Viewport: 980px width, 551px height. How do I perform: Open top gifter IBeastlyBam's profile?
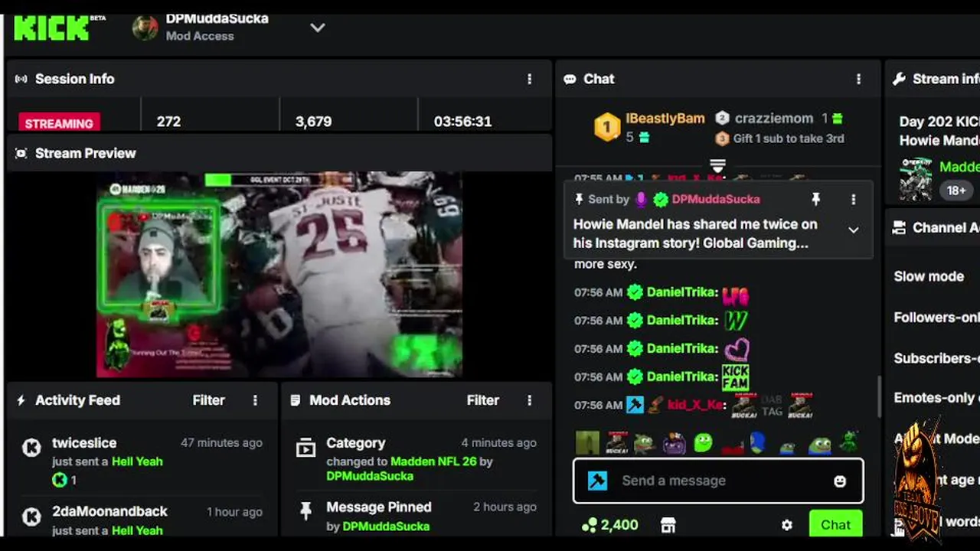[x=665, y=119]
